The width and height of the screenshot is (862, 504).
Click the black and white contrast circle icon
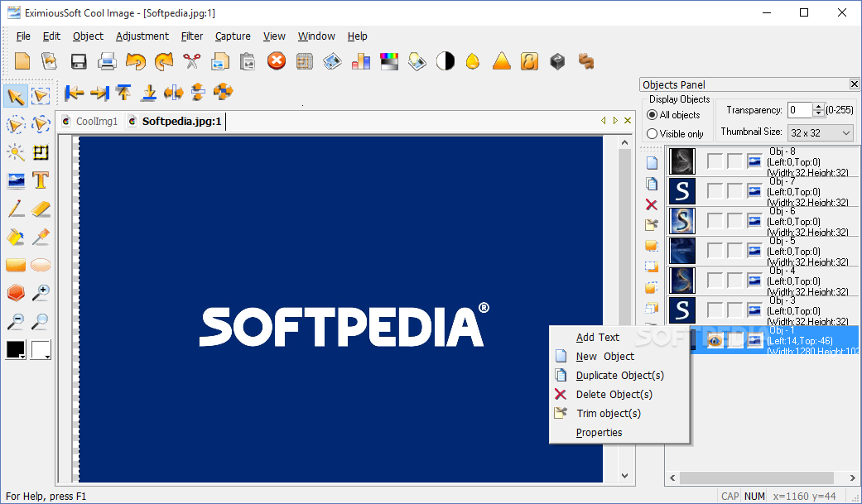click(445, 61)
